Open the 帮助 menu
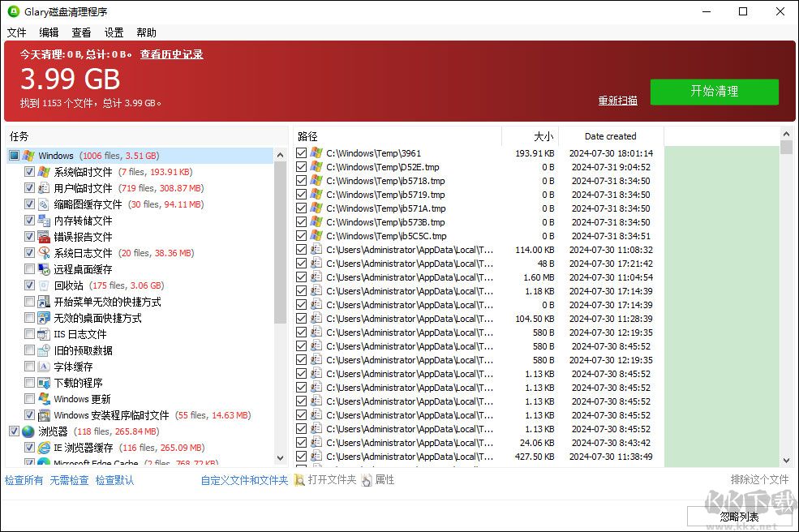 (146, 32)
